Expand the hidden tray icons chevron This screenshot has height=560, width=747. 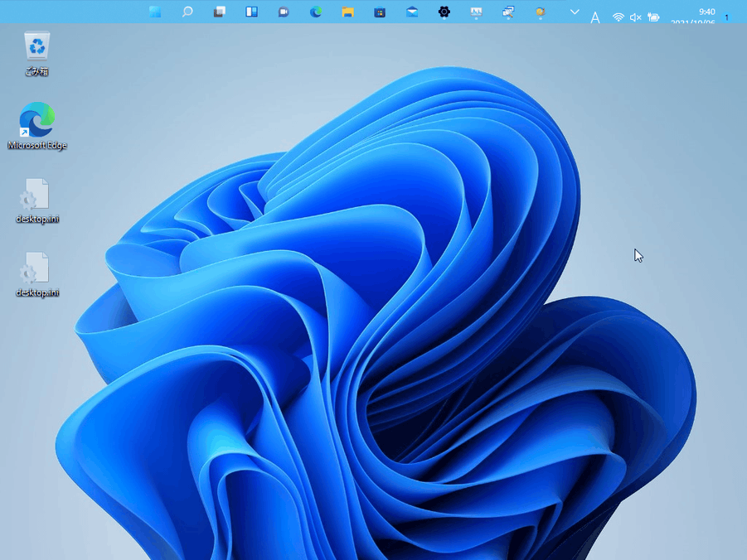pos(575,12)
